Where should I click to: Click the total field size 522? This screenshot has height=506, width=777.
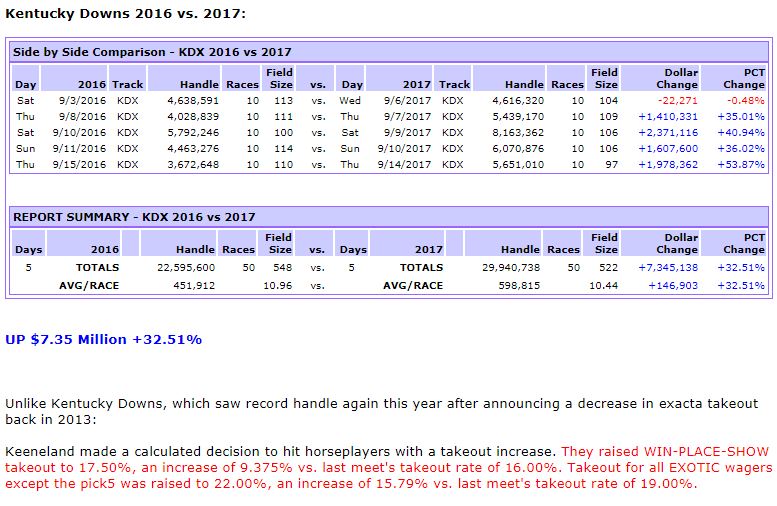[x=609, y=268]
